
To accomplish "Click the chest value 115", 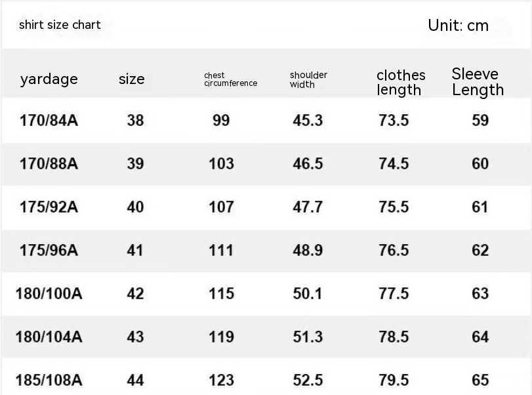I will [221, 293].
